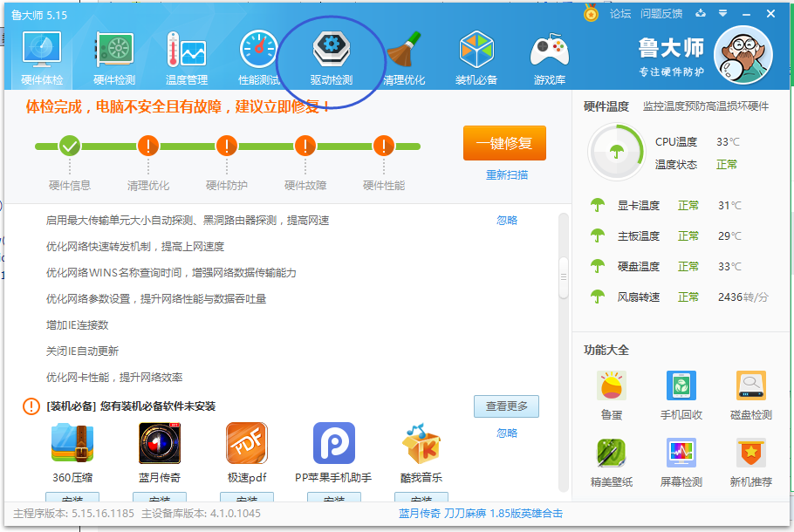
Task: Click the 蓝月传奇 game icon
Action: tap(160, 443)
